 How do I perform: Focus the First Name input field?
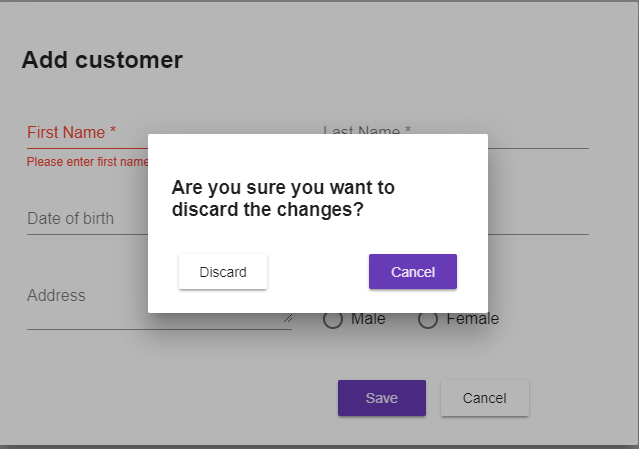pyautogui.click(x=86, y=133)
